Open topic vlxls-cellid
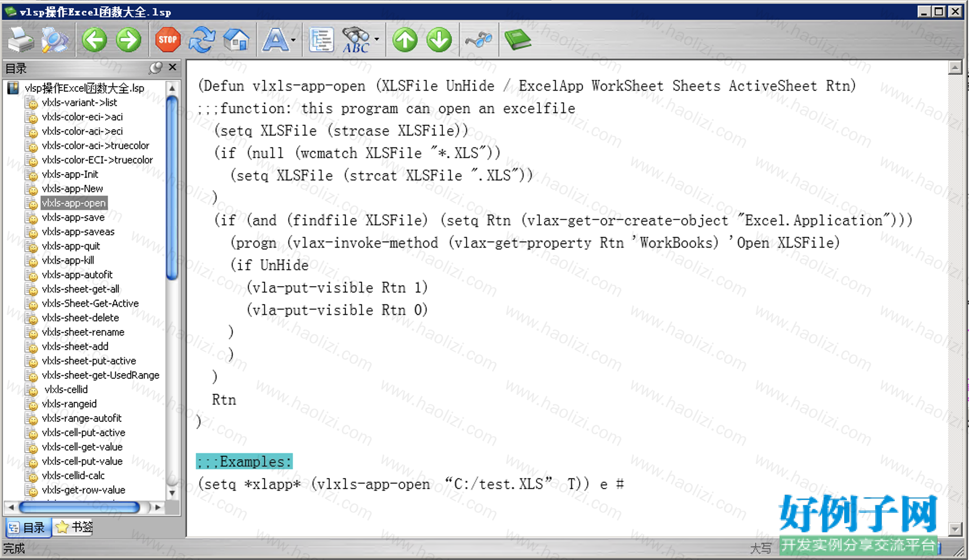 pos(66,389)
